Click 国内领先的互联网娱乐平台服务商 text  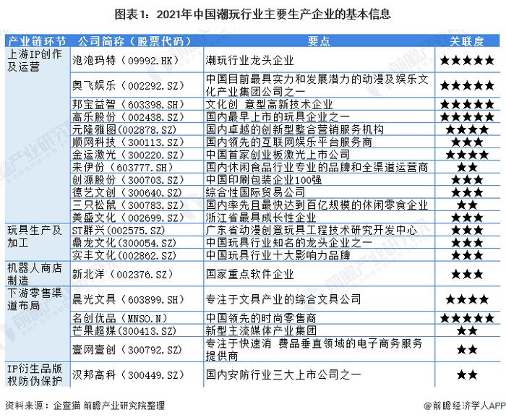(289, 142)
